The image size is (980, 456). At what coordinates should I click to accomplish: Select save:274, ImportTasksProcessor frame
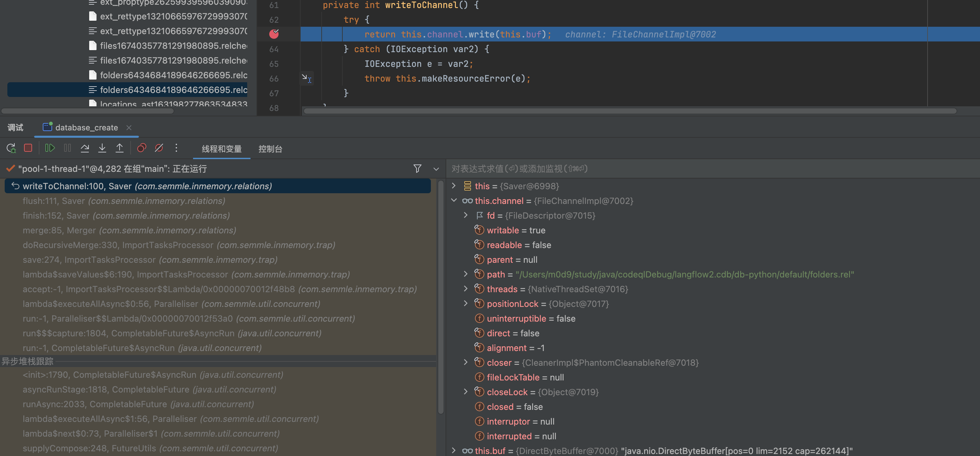217,260
